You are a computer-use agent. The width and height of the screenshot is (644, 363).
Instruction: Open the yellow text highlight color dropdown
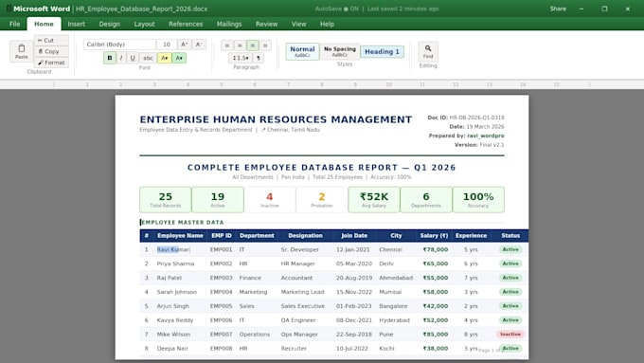click(164, 58)
